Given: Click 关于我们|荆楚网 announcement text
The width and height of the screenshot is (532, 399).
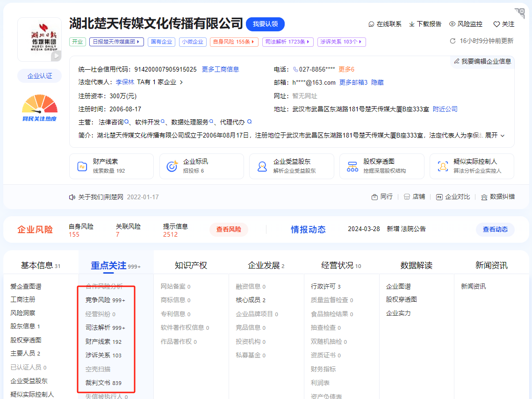Looking at the screenshot, I should point(101,197).
